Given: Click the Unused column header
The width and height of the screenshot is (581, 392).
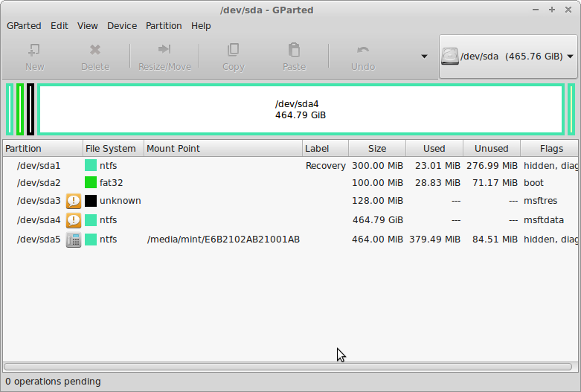Looking at the screenshot, I should [x=492, y=149].
